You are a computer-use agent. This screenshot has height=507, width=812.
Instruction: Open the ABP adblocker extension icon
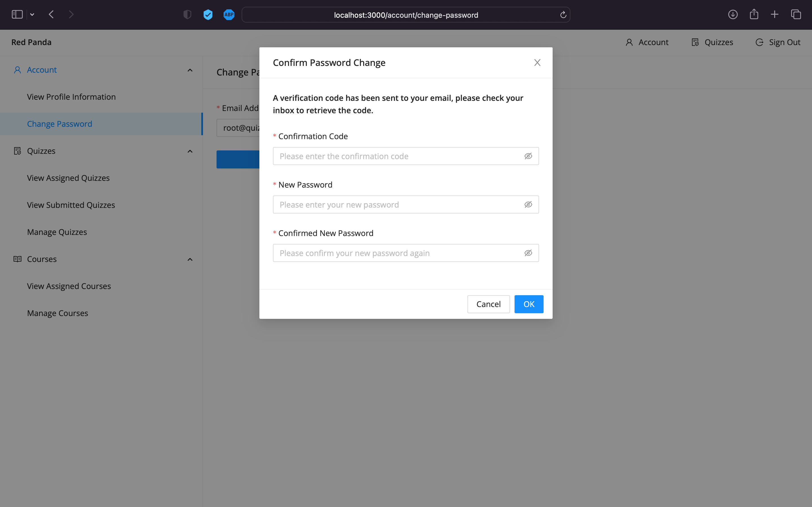[229, 14]
